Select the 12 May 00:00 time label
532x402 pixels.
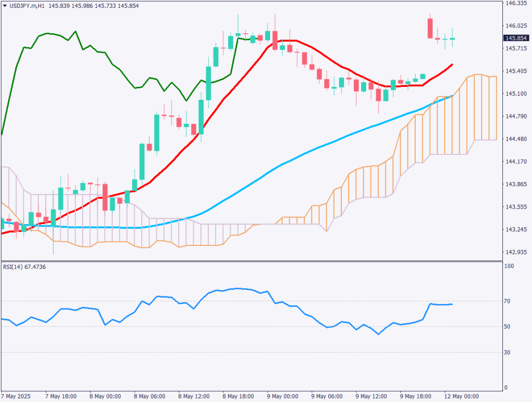pyautogui.click(x=461, y=396)
